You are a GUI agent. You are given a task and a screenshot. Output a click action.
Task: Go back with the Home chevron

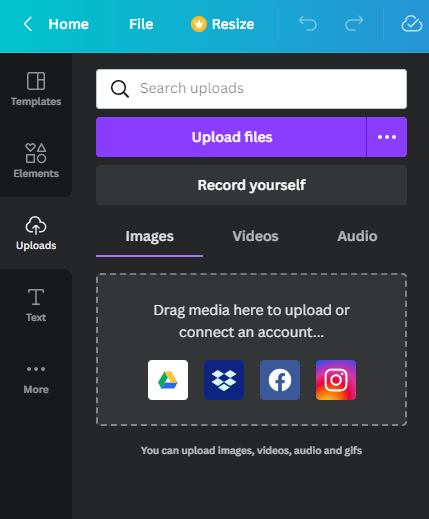pyautogui.click(x=28, y=24)
